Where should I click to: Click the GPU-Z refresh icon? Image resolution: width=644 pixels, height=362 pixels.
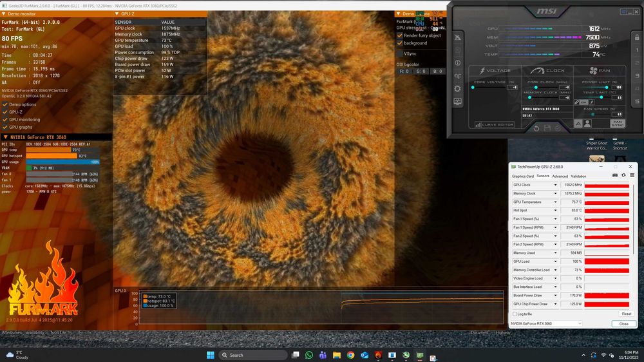pos(623,175)
